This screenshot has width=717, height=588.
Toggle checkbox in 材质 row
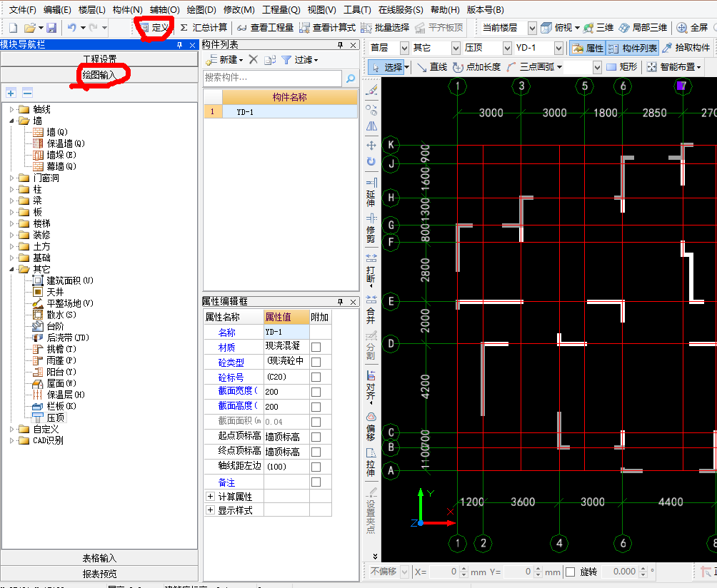(316, 348)
